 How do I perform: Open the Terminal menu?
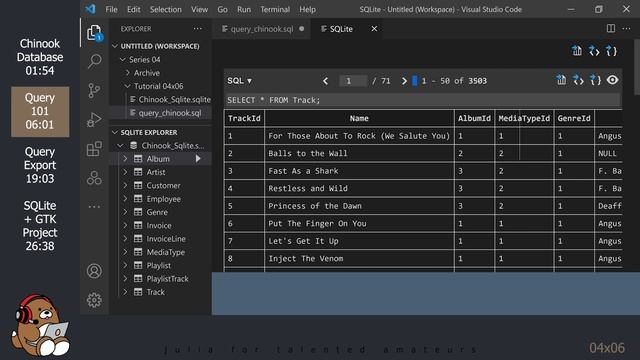275,9
